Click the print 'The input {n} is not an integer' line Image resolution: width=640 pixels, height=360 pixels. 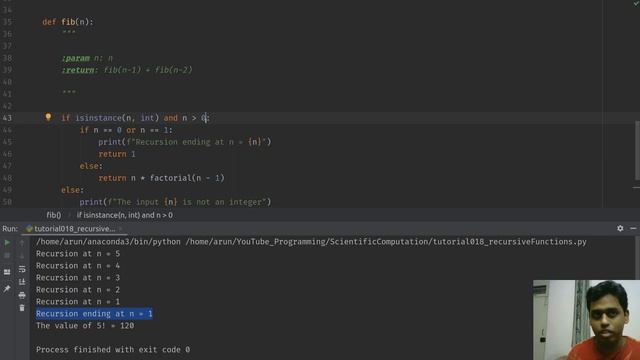[x=175, y=202]
